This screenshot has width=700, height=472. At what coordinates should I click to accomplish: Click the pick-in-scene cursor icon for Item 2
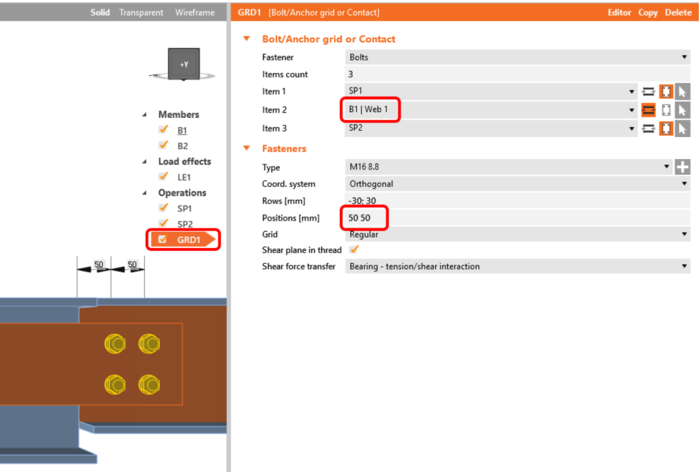click(682, 110)
